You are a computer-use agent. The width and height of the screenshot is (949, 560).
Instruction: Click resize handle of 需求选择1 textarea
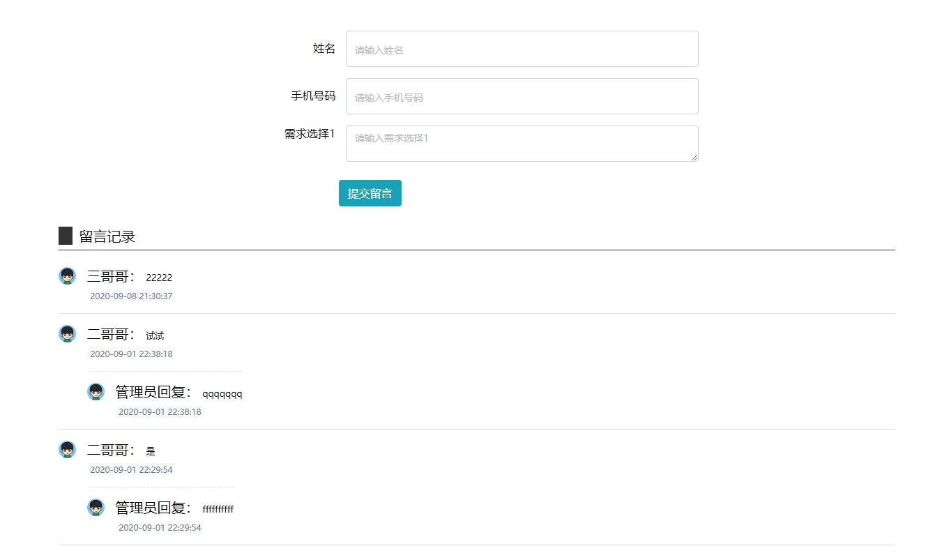(x=694, y=158)
